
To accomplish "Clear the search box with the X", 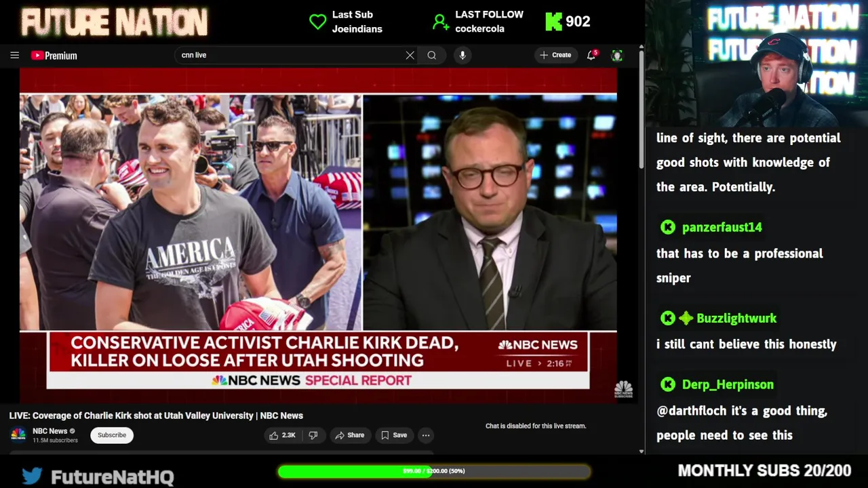I will click(410, 56).
